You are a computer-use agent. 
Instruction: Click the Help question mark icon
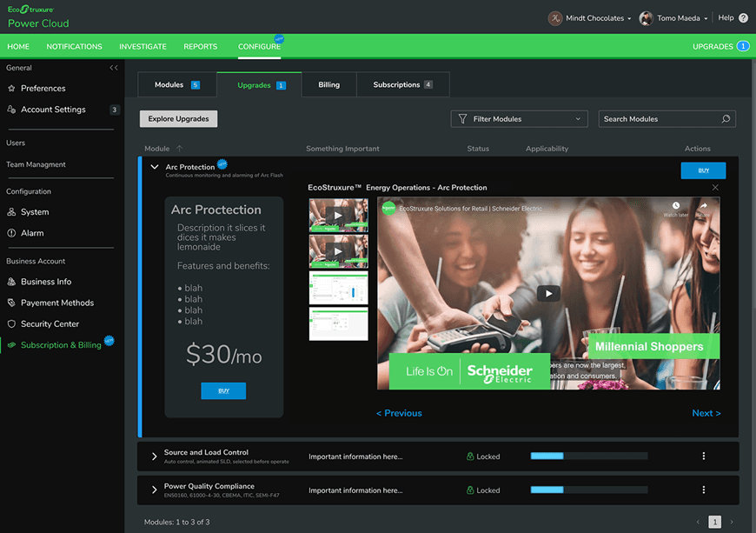(744, 18)
